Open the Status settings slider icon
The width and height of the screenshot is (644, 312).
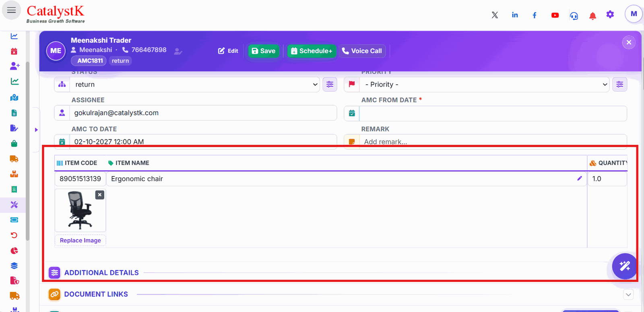[330, 84]
